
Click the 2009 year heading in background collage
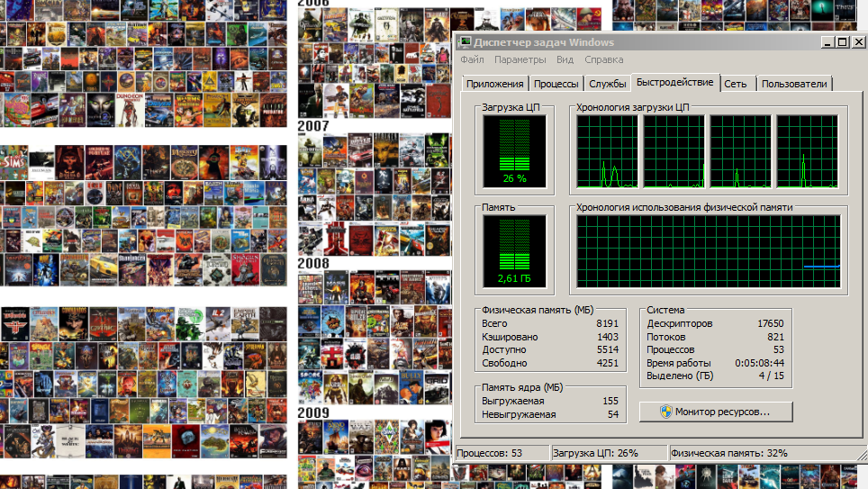(313, 413)
